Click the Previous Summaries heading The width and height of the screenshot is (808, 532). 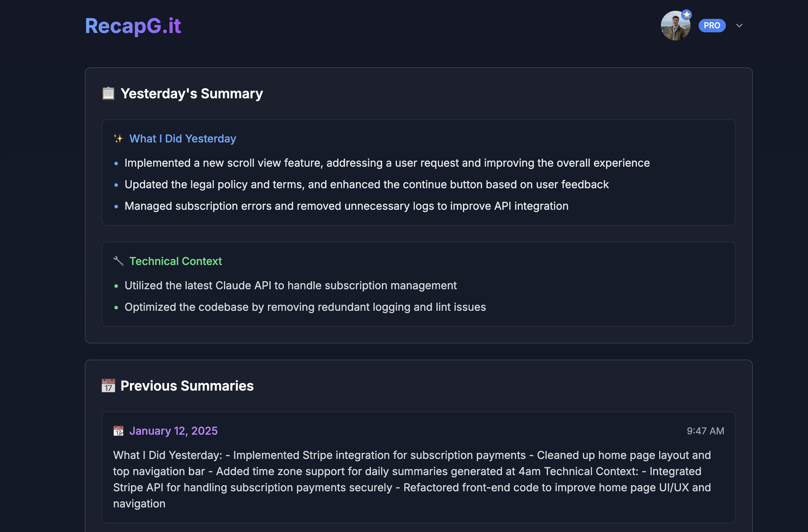pyautogui.click(x=187, y=386)
